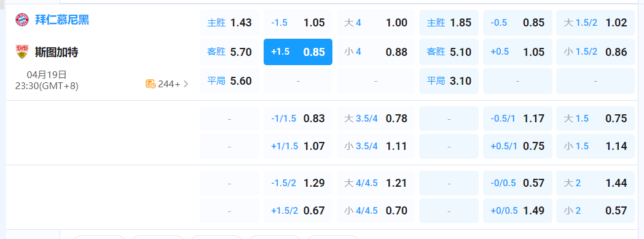Select handicap -1.5/2 at 1.29
Viewport: 644px width, 239px height.
[x=298, y=183]
